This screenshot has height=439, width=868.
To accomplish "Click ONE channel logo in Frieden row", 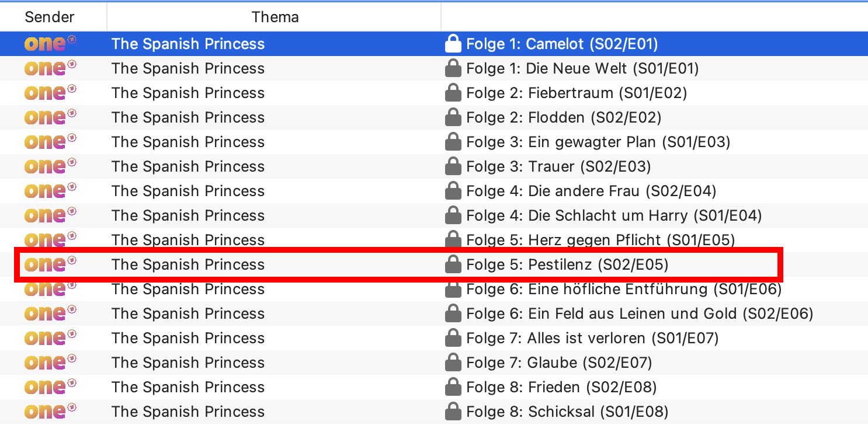I will [x=50, y=387].
